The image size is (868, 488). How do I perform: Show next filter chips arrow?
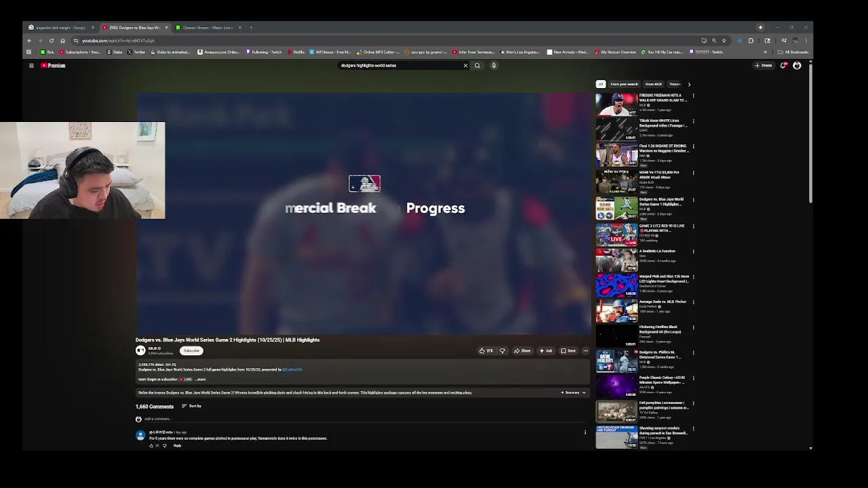coord(689,84)
